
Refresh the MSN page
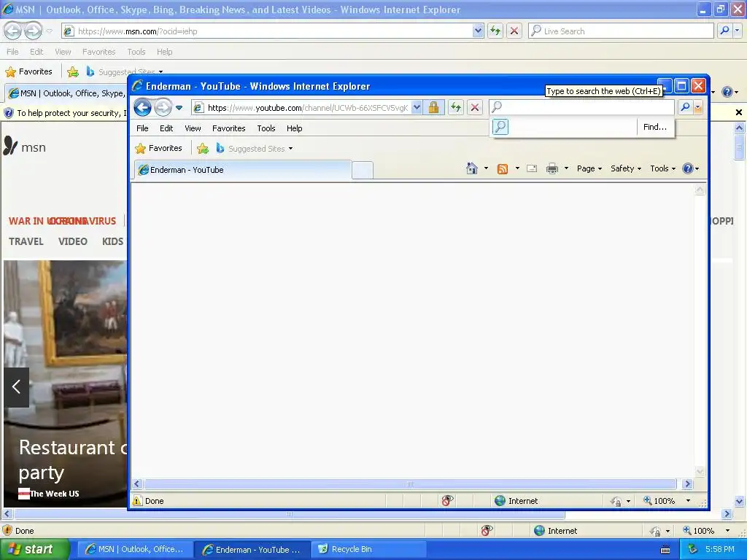tap(495, 31)
